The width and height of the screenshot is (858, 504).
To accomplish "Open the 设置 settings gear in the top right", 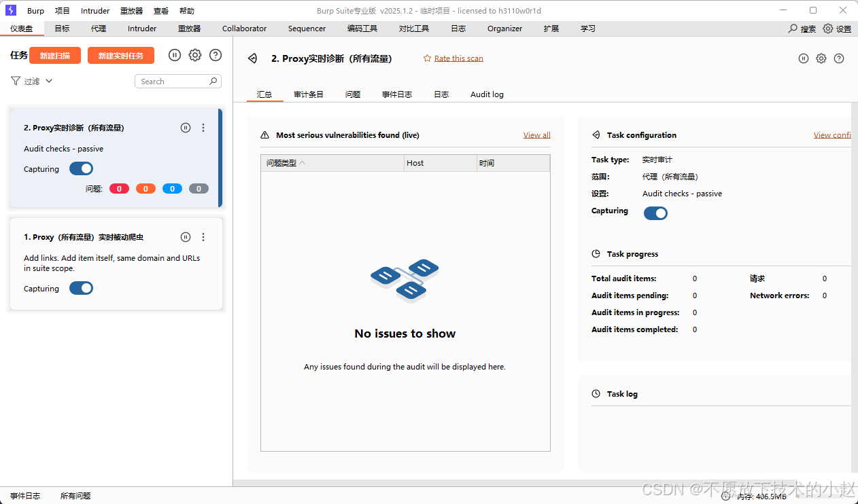I will [828, 29].
